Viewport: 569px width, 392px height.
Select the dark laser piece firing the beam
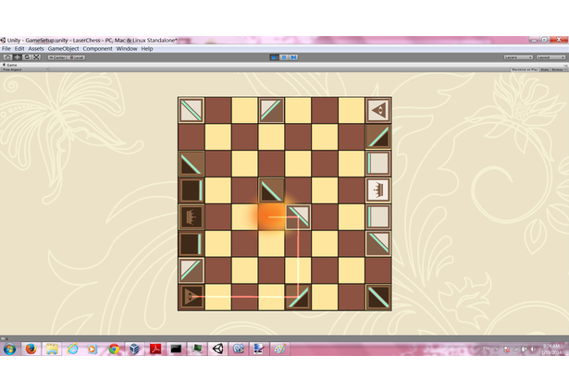pos(192,297)
